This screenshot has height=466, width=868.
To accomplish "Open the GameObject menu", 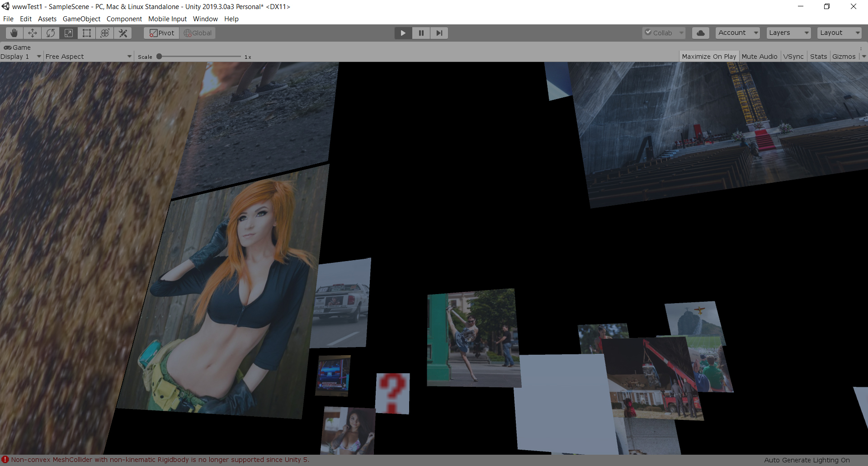I will click(81, 19).
